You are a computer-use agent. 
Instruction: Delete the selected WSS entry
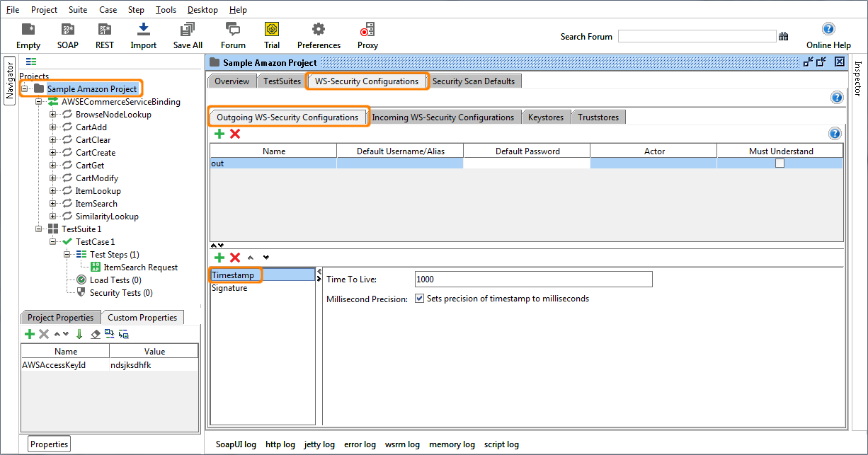tap(235, 258)
